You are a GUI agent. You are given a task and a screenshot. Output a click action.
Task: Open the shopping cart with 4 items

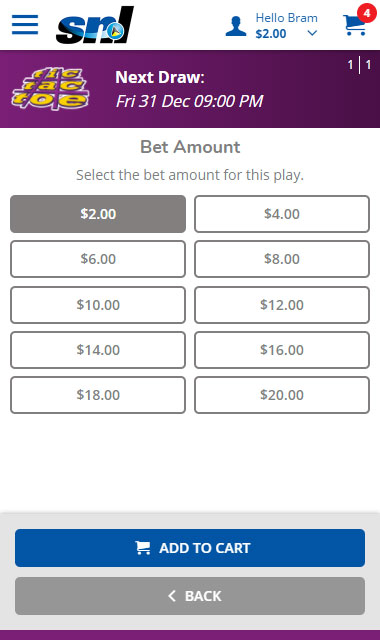tap(354, 25)
